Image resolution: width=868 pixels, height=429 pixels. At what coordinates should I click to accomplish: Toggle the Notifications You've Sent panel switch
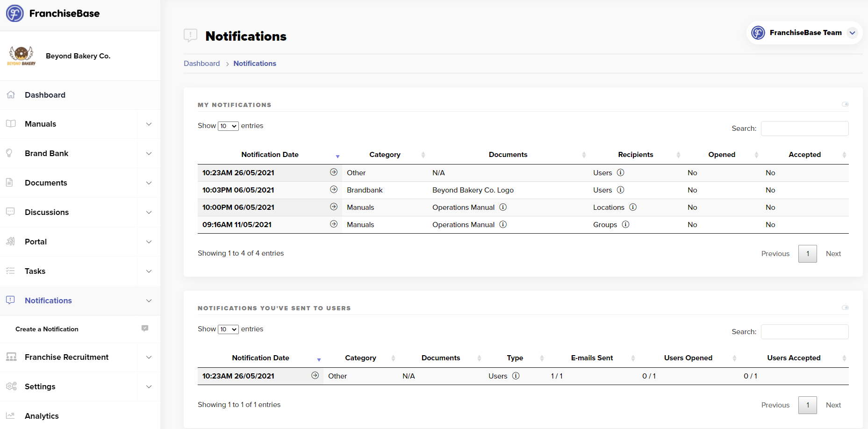click(x=845, y=307)
